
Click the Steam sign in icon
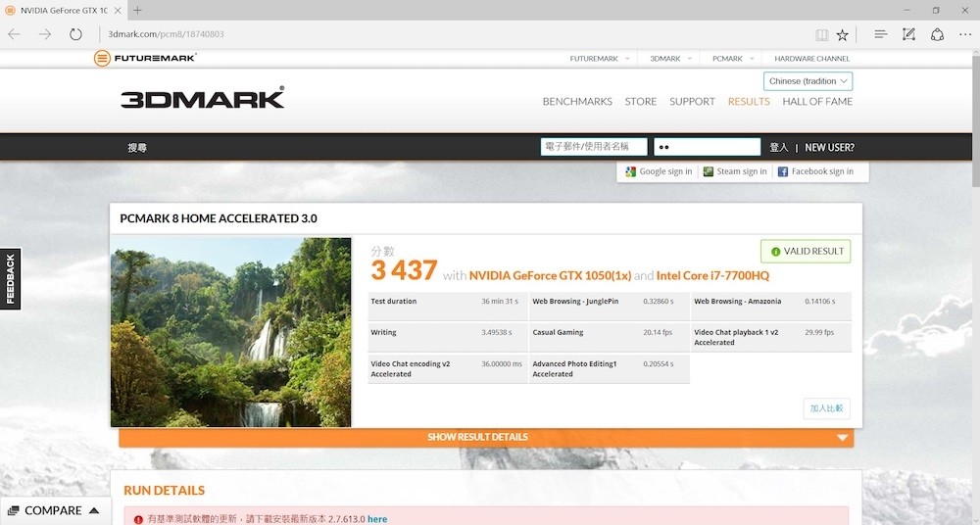[709, 171]
